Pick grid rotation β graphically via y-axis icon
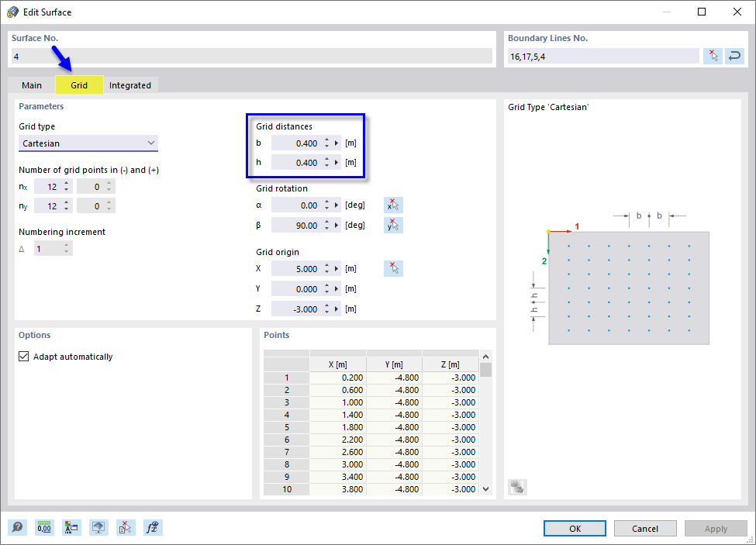Image resolution: width=756 pixels, height=545 pixels. pos(393,225)
